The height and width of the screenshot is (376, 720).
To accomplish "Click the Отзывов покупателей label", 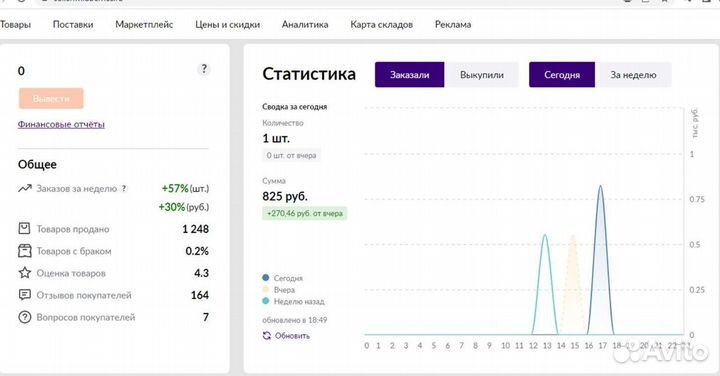I will tap(84, 295).
